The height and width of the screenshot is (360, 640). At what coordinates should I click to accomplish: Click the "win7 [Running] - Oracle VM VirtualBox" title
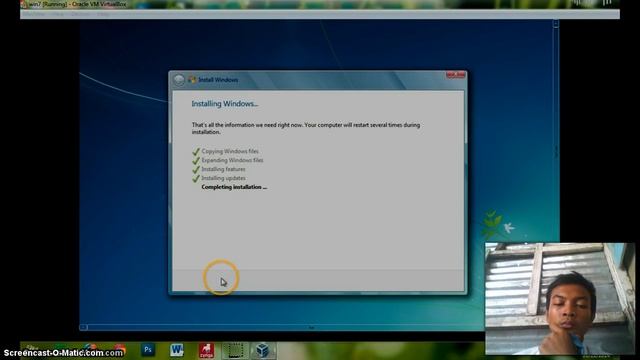pyautogui.click(x=78, y=4)
